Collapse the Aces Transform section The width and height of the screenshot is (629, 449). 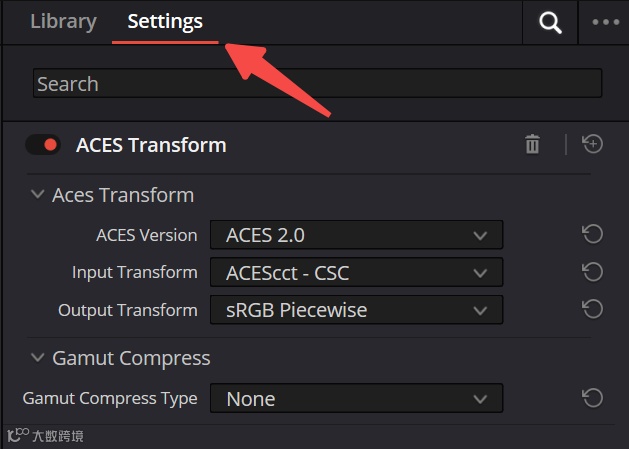pos(38,195)
